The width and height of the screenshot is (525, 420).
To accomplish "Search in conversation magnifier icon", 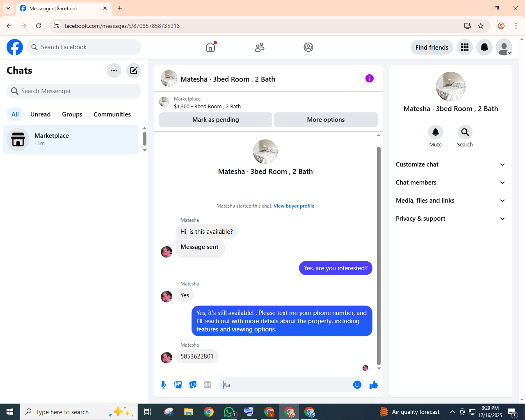I will pos(465,132).
